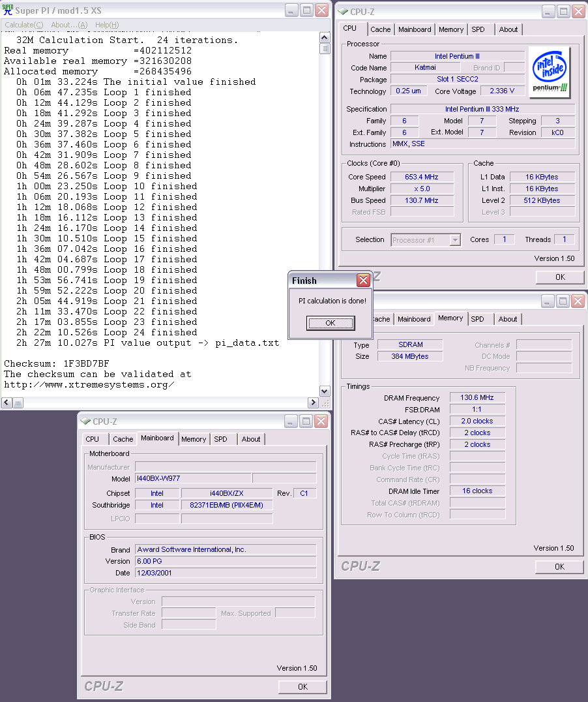The height and width of the screenshot is (702, 588).
Task: Click the Intel Inside Pentium III logo
Action: (x=550, y=72)
